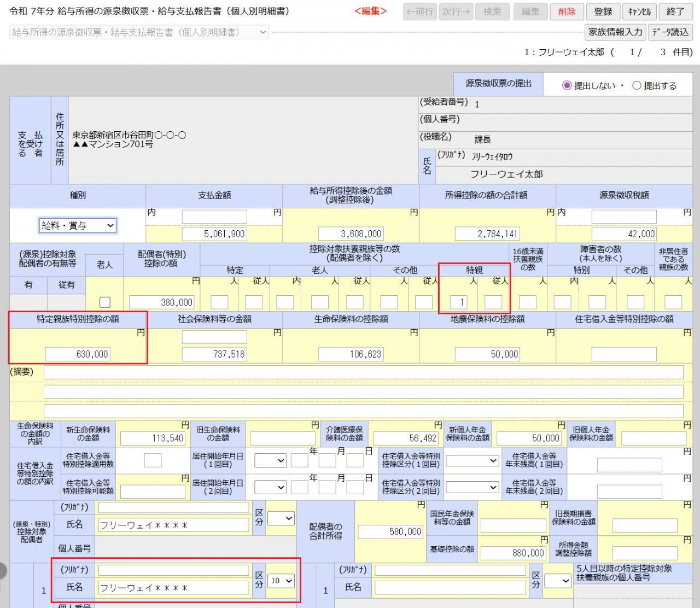Click the 編集 edit button
The image size is (700, 608).
click(x=530, y=11)
